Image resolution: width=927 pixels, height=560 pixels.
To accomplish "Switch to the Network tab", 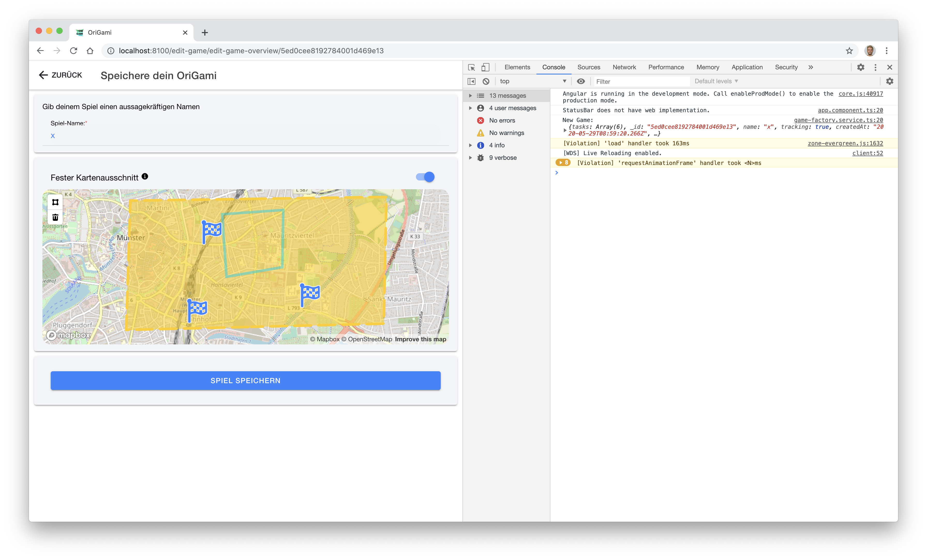I will (x=624, y=67).
